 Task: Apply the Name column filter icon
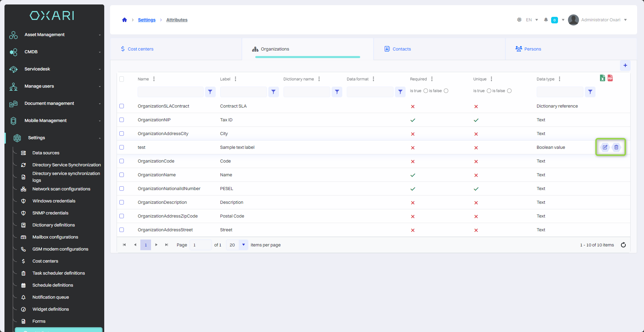click(210, 92)
